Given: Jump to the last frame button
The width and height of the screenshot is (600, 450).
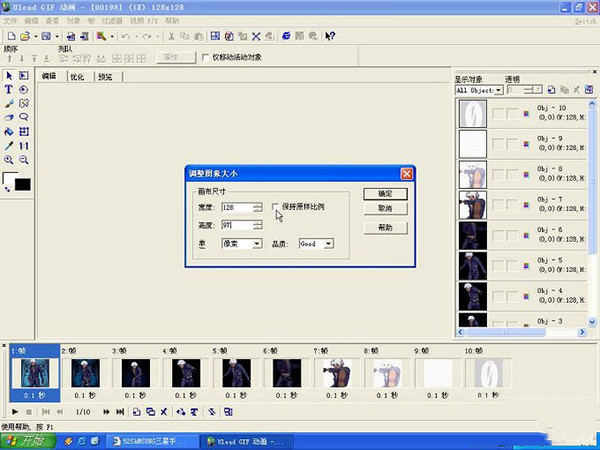Looking at the screenshot, I should click(120, 411).
